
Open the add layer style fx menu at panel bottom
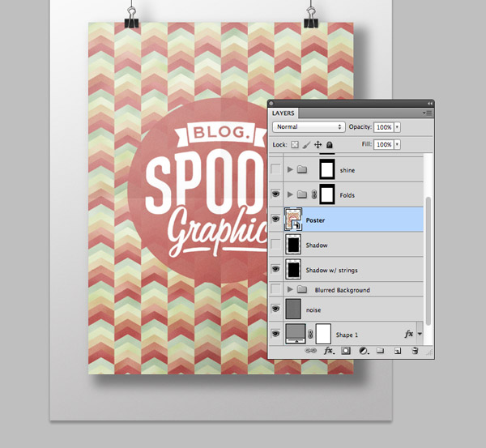[329, 351]
